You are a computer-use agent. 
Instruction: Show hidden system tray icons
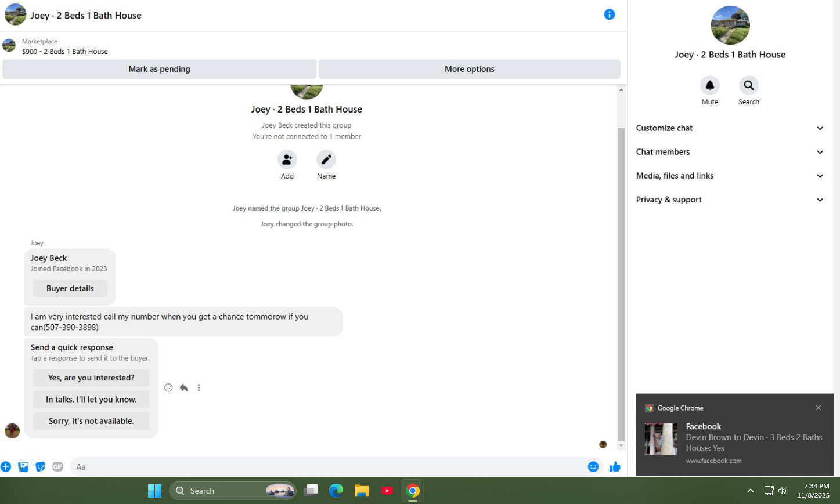point(750,491)
